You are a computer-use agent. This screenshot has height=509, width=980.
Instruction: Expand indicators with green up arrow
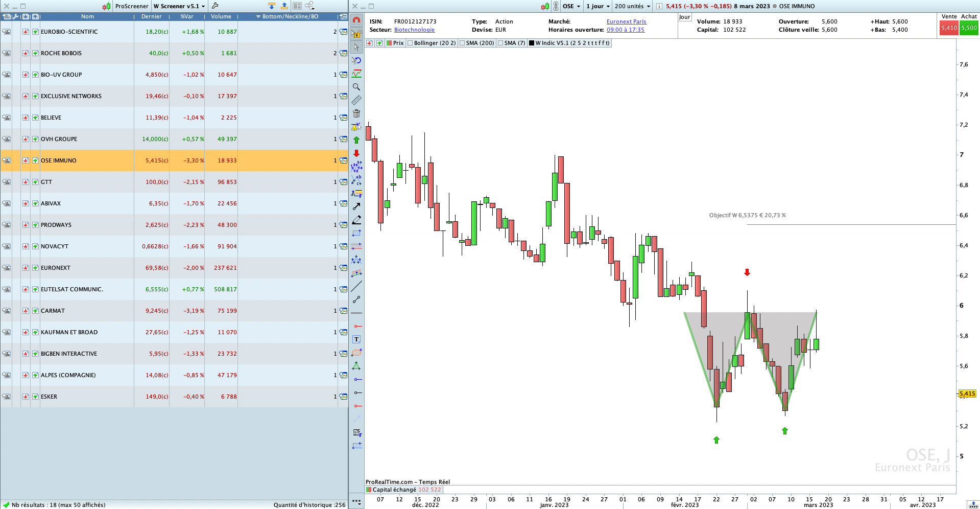[x=379, y=43]
